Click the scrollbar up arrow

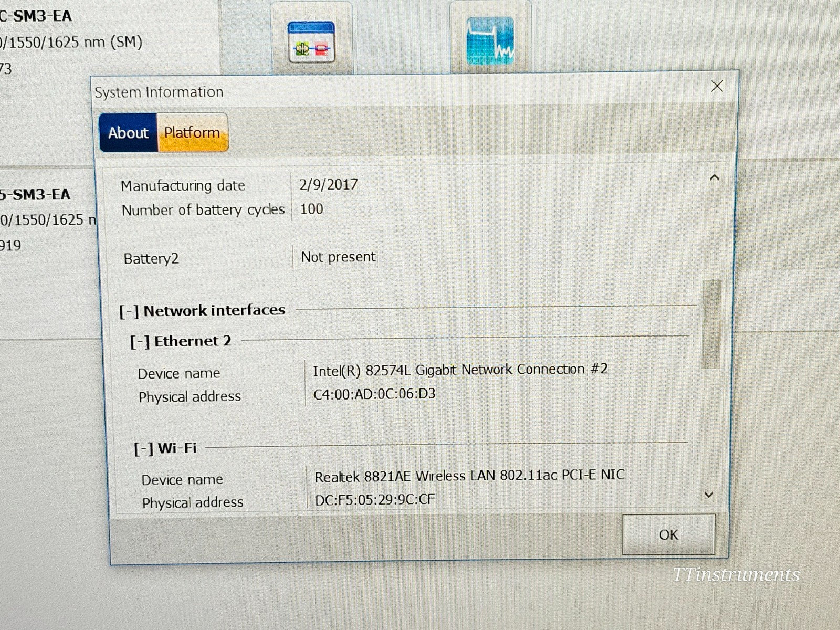[714, 178]
